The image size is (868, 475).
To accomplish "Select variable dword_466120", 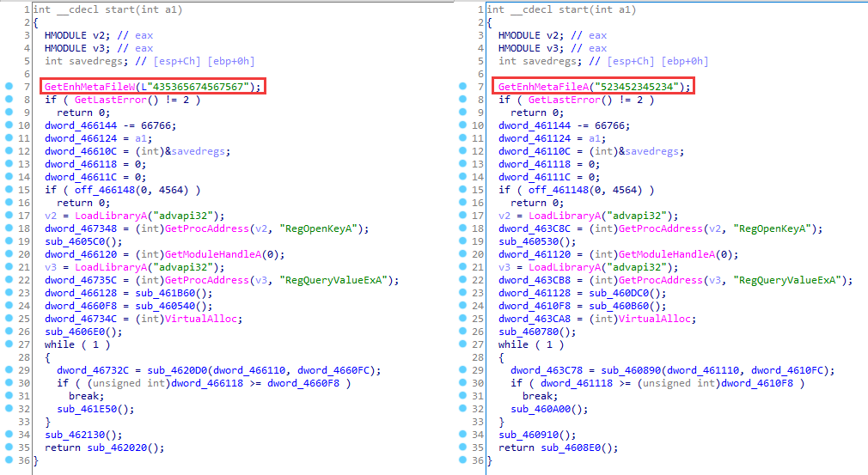I will tap(81, 254).
